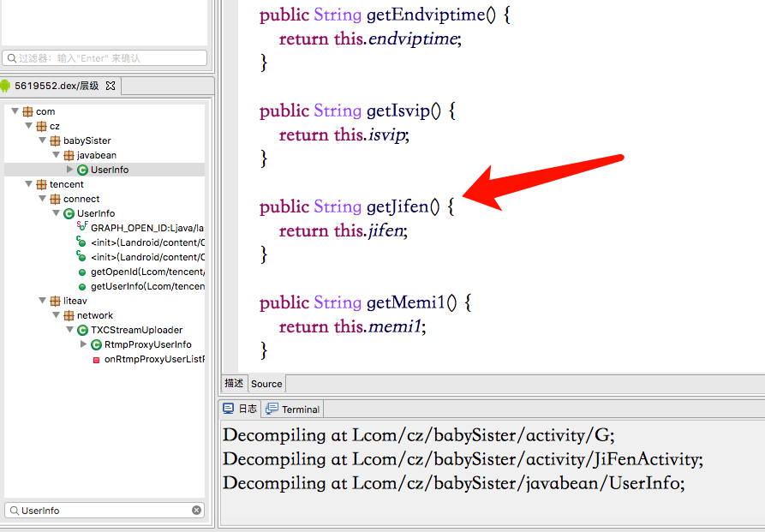Collapse the babySister package node
This screenshot has width=765, height=532.
click(43, 140)
